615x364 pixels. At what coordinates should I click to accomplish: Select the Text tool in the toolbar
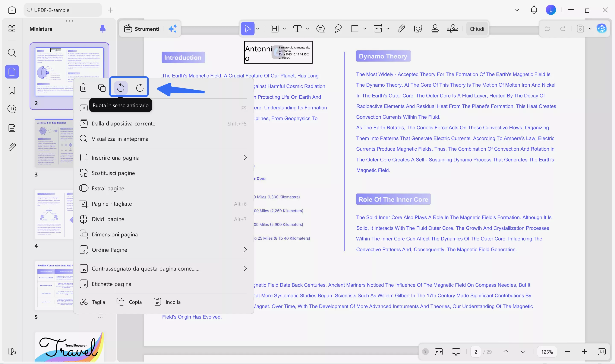pos(298,28)
